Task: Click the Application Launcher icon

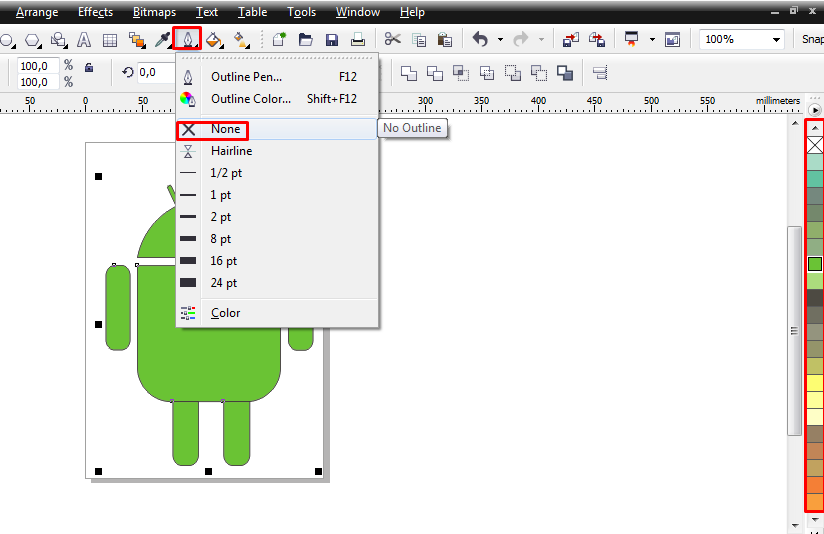Action: pyautogui.click(x=631, y=39)
